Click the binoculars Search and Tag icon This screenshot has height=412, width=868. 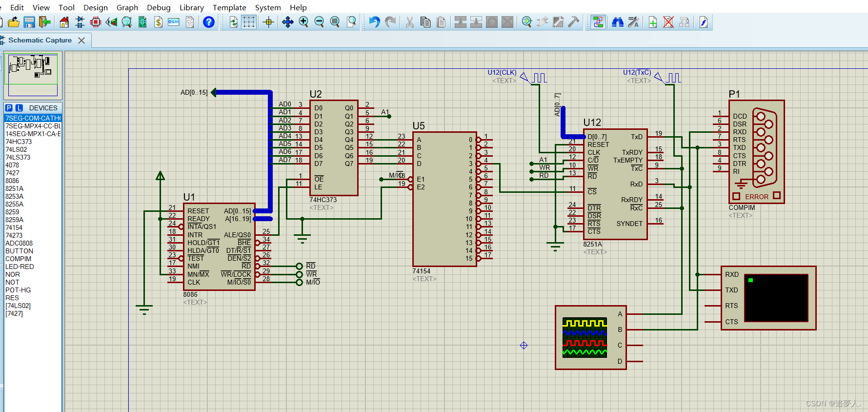[x=618, y=22]
